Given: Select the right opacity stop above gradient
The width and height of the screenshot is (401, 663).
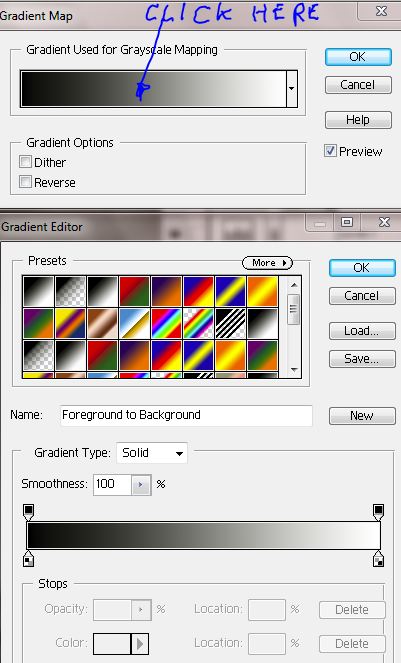Looking at the screenshot, I should coord(378,512).
